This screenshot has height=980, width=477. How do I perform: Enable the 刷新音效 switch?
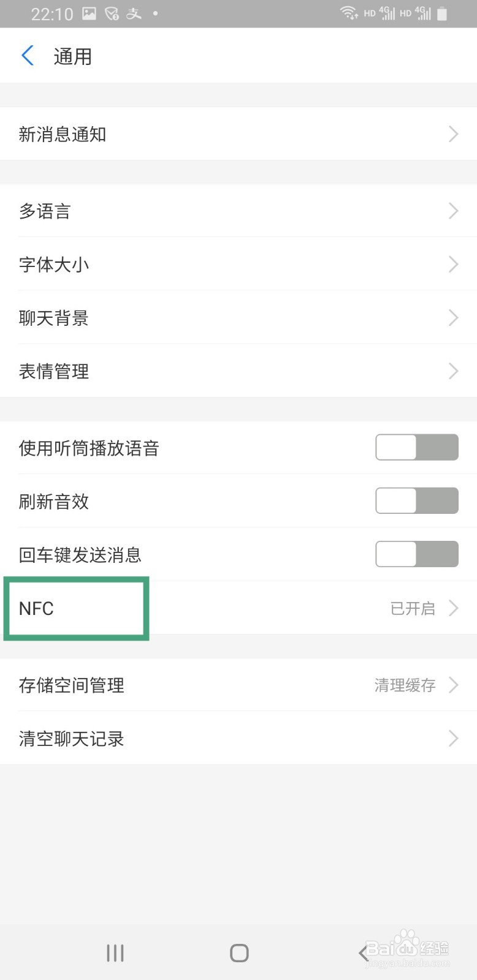(416, 501)
